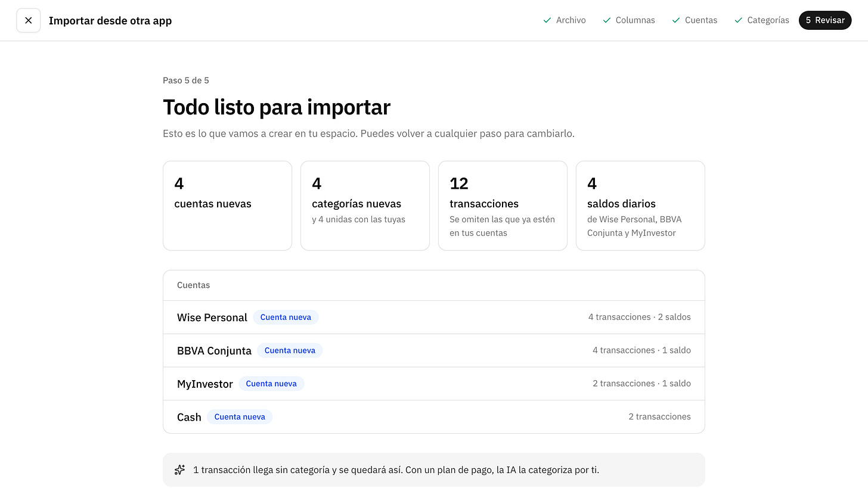The height and width of the screenshot is (488, 868).
Task: Click the BBVA Conjunta account name
Action: pyautogui.click(x=214, y=351)
